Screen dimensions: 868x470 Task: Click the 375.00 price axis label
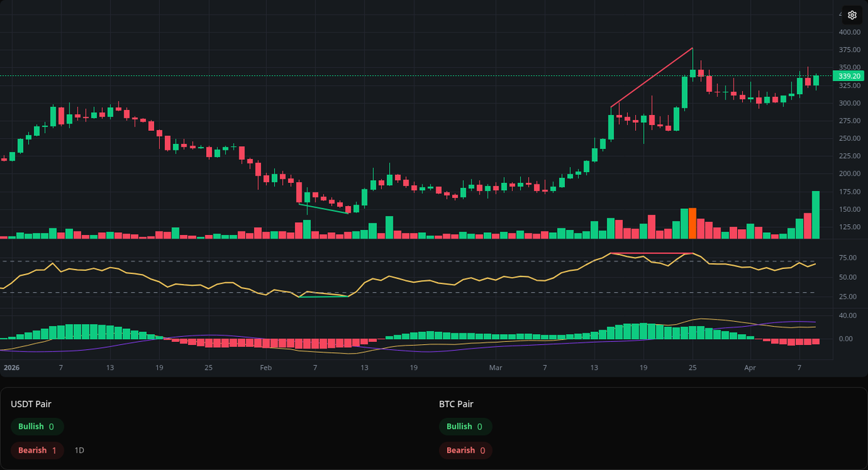849,50
